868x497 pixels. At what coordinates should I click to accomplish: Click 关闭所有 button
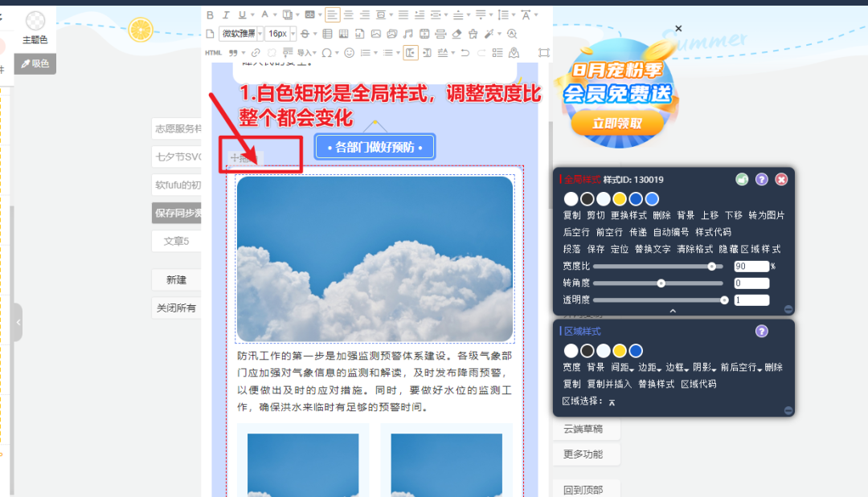pos(176,308)
